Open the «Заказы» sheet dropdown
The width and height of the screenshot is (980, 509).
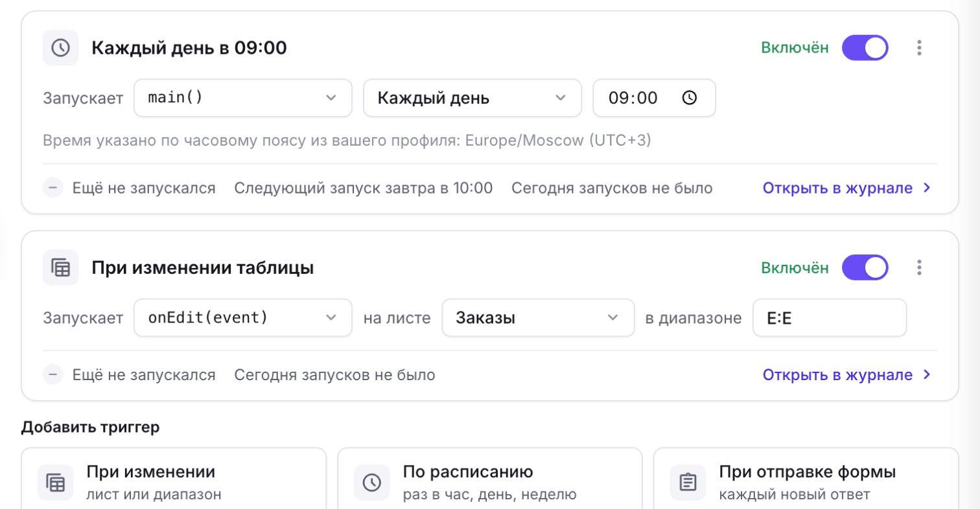[x=538, y=317]
